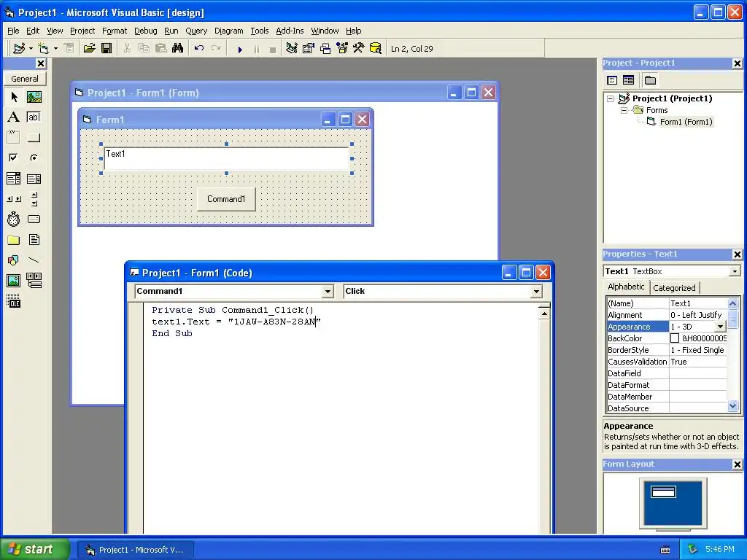The width and height of the screenshot is (747, 560).
Task: Select the CausesValidation property row
Action: (667, 362)
